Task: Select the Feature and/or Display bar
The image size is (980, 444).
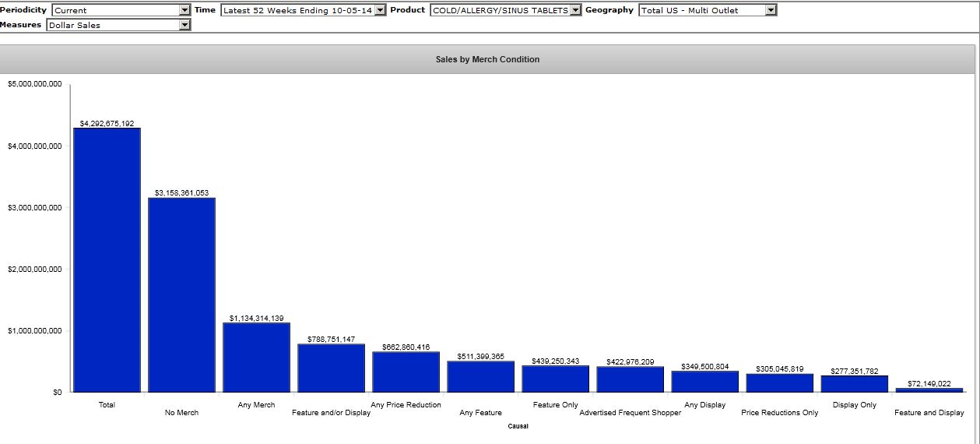Action: [331, 368]
